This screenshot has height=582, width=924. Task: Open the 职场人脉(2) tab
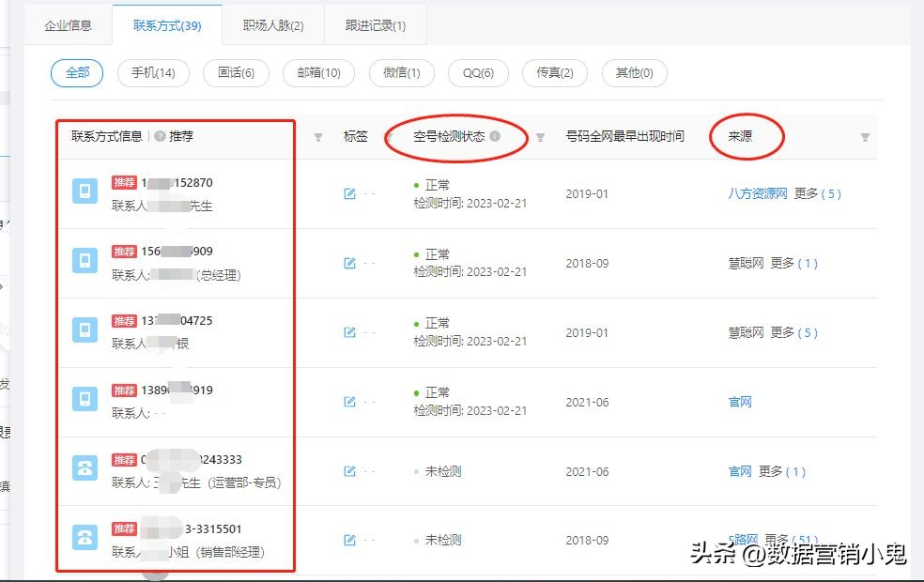[273, 25]
